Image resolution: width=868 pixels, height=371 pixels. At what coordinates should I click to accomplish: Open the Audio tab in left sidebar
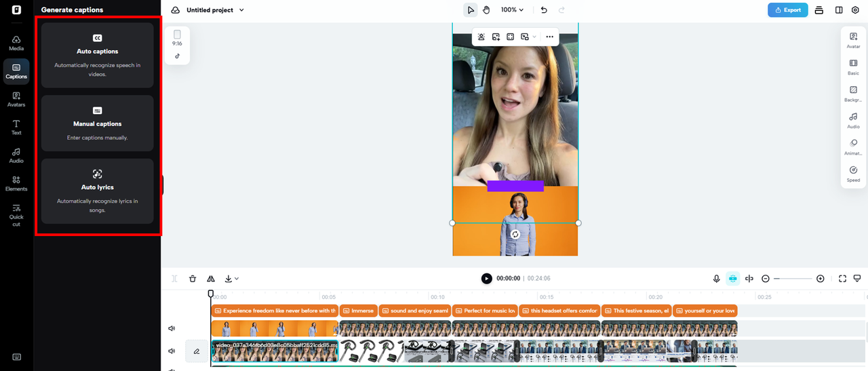pyautogui.click(x=16, y=155)
